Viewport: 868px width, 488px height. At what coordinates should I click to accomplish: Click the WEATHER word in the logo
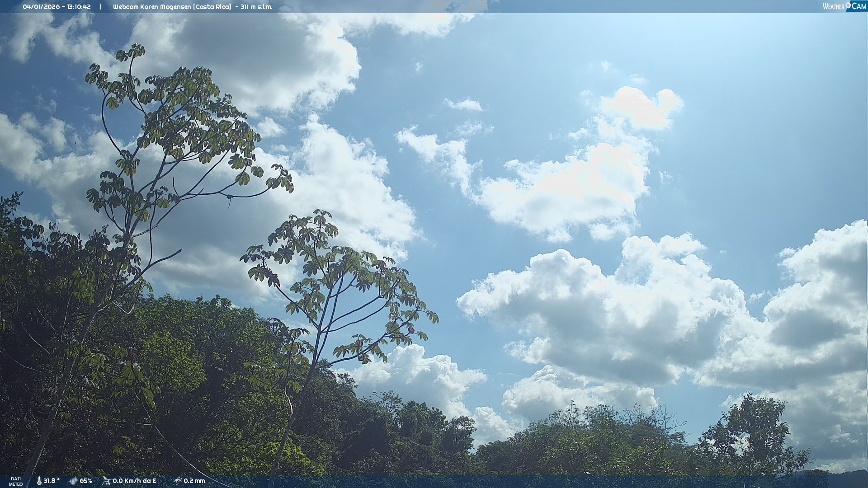833,7
